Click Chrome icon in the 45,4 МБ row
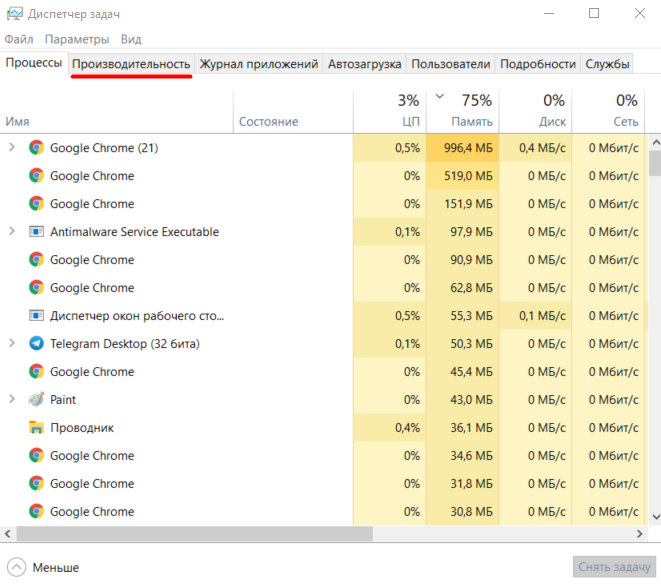The height and width of the screenshot is (586, 661). (x=36, y=371)
